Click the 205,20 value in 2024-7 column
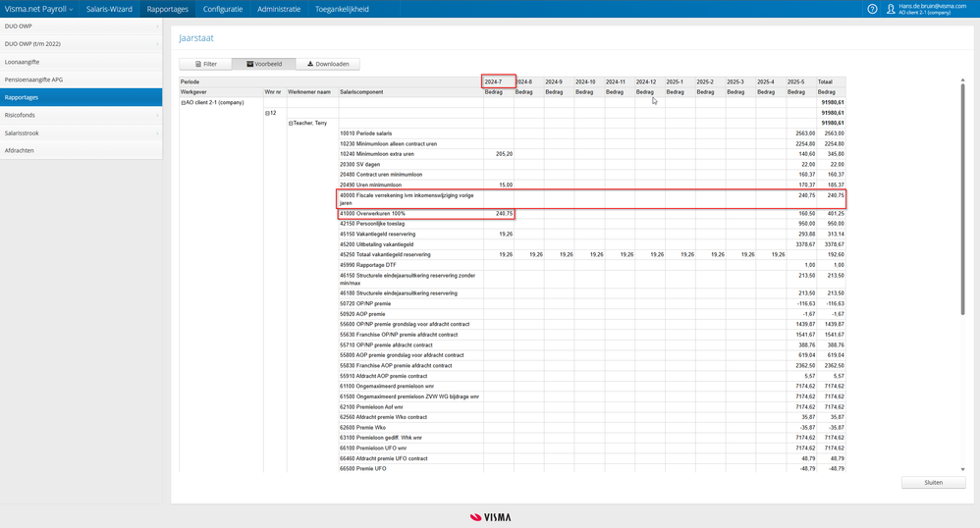980x528 pixels. coord(504,154)
